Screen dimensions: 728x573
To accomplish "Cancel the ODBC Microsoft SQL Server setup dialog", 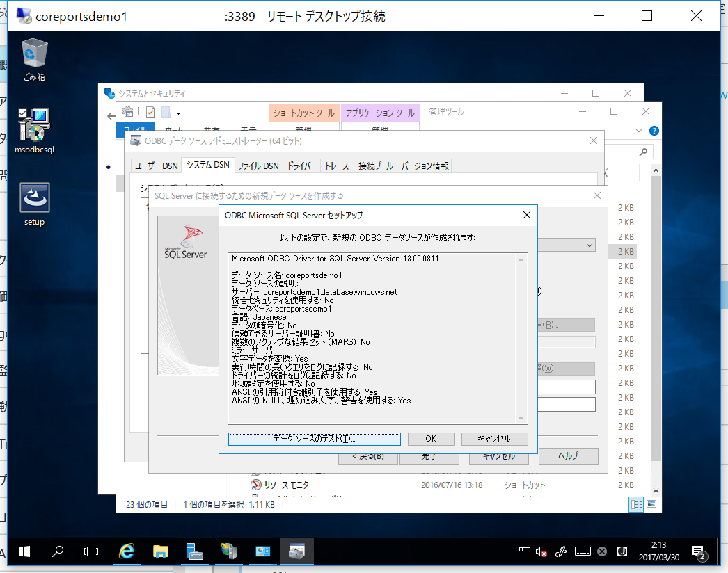I will click(x=494, y=439).
